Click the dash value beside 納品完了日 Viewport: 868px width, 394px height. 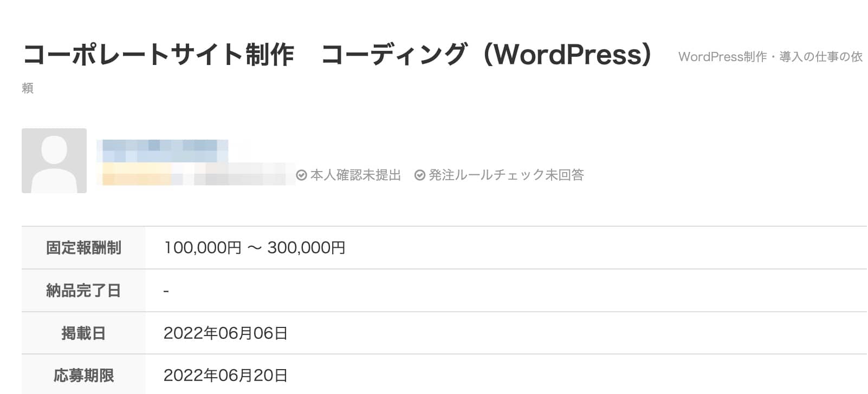[166, 291]
